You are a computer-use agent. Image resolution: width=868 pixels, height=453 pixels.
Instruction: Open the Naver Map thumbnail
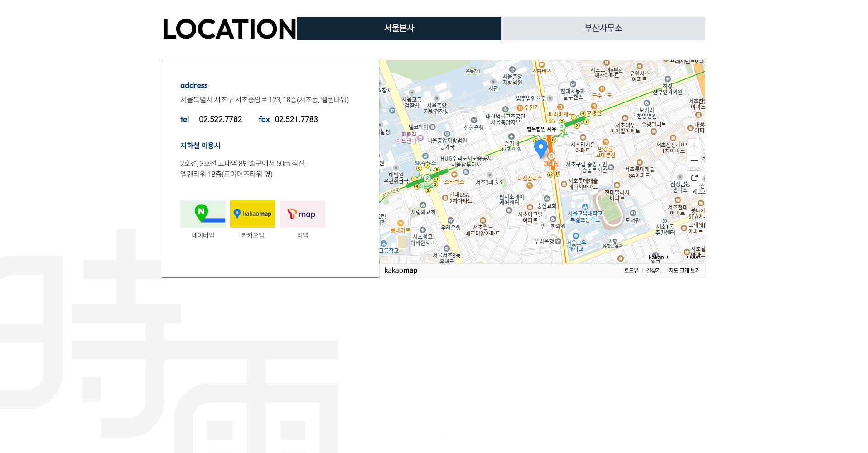coord(203,214)
